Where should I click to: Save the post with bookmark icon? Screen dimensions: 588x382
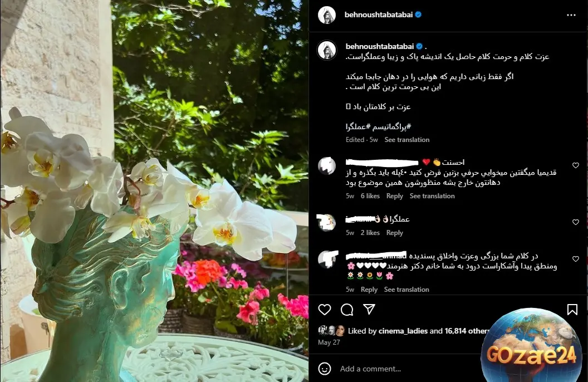click(x=572, y=310)
